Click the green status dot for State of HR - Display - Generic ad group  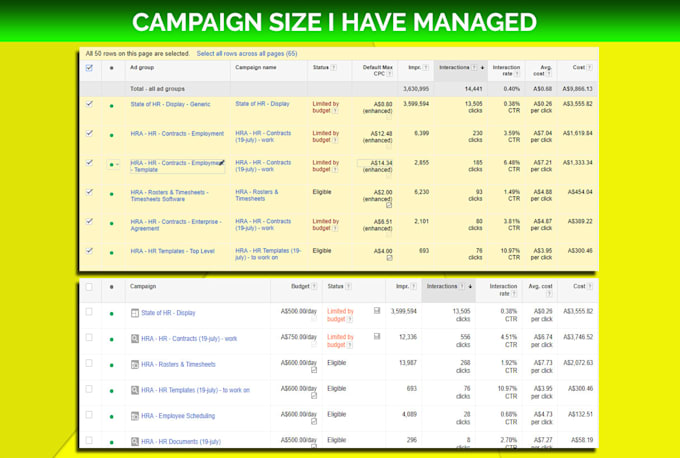point(112,105)
